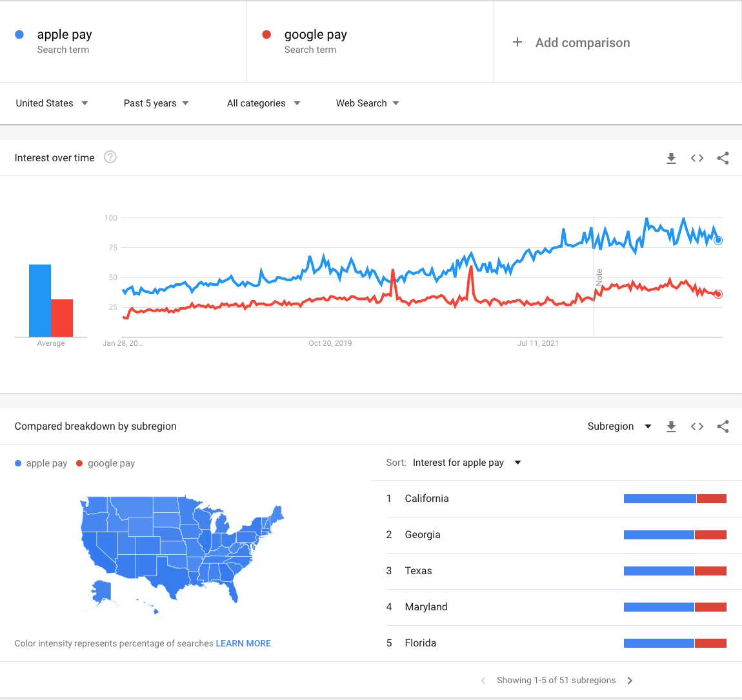Open the United States region dropdown
This screenshot has width=742, height=700.
pyautogui.click(x=52, y=103)
